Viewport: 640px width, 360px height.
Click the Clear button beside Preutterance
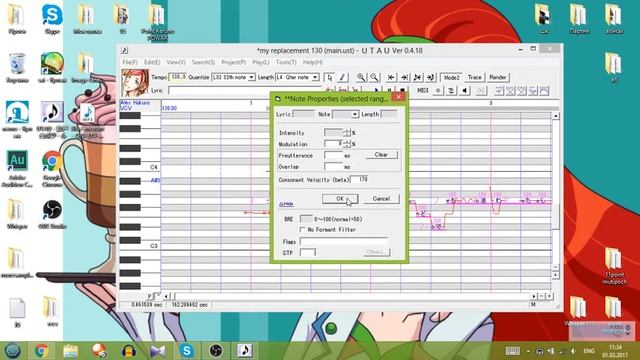click(381, 155)
